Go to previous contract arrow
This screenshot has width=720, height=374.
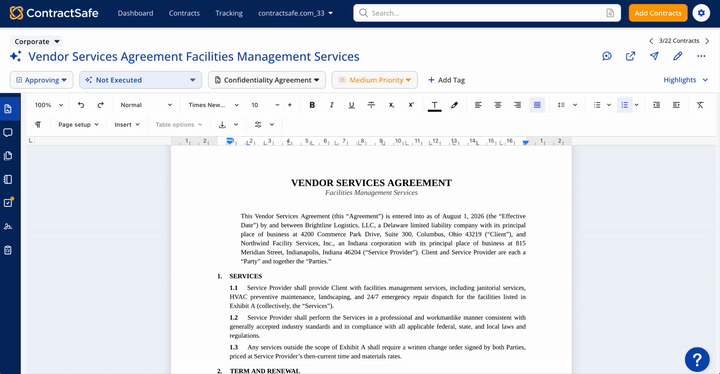[651, 41]
